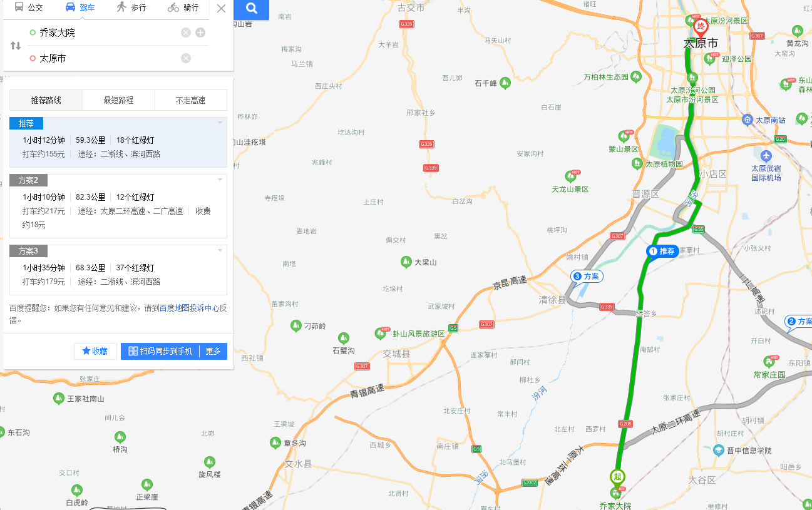
Task: Switch to 骑行 cycling mode
Action: click(183, 8)
